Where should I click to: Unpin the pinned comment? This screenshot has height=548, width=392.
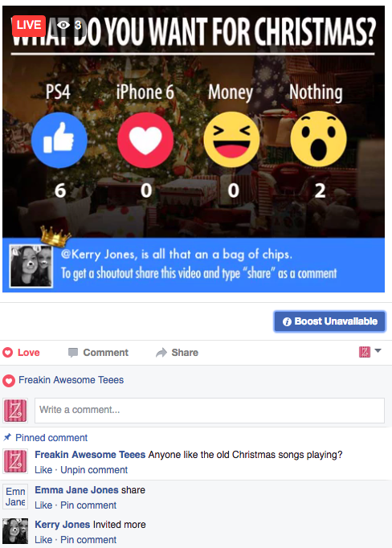[94, 470]
